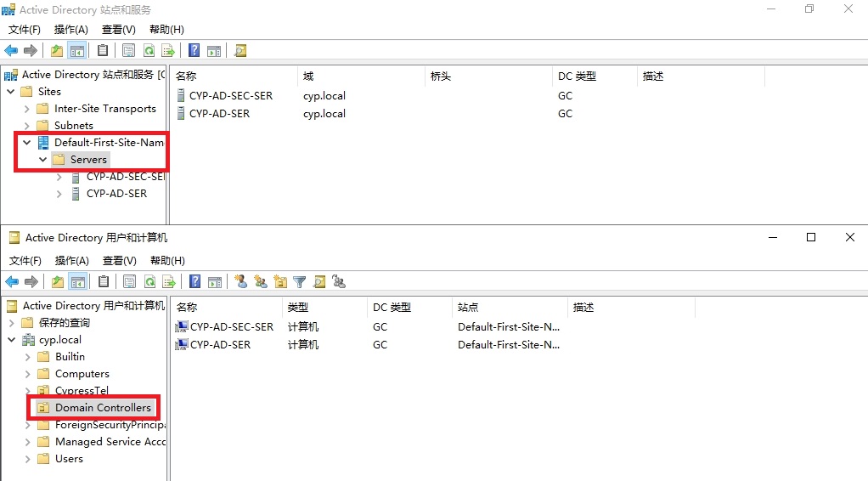Toggle action pane icon in Sites and Services toolbar

tap(214, 51)
